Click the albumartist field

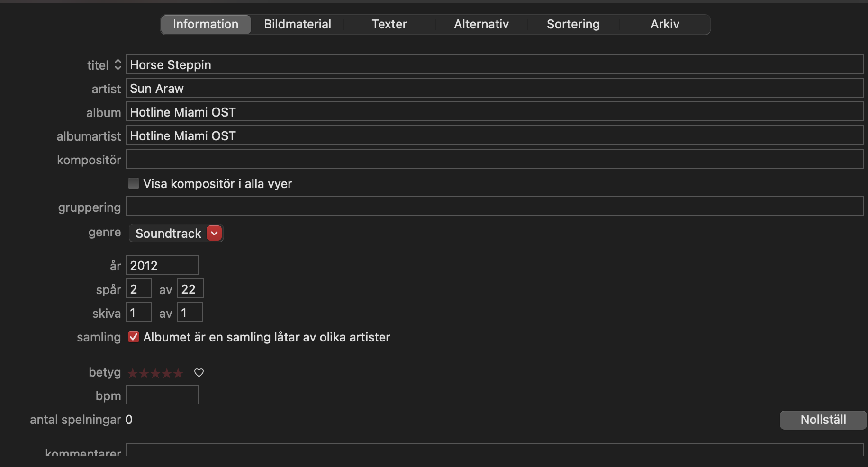click(x=494, y=135)
